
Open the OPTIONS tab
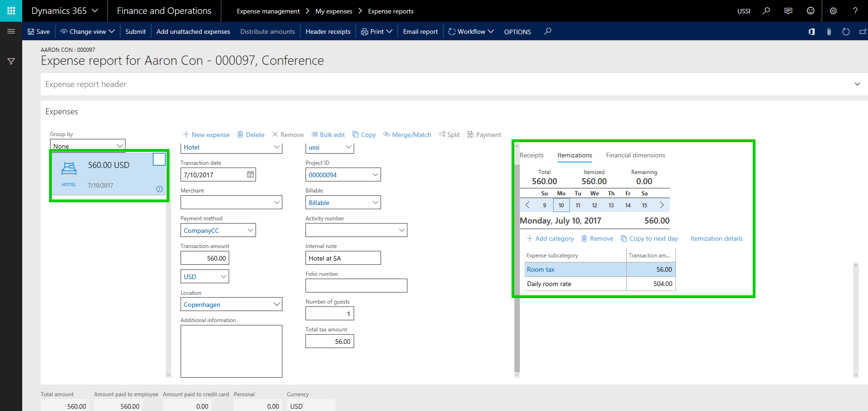click(518, 31)
